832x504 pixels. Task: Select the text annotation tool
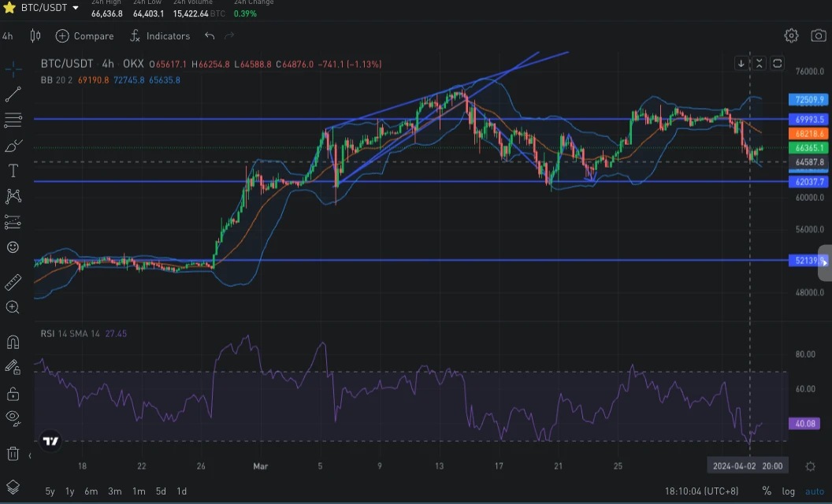tap(13, 170)
